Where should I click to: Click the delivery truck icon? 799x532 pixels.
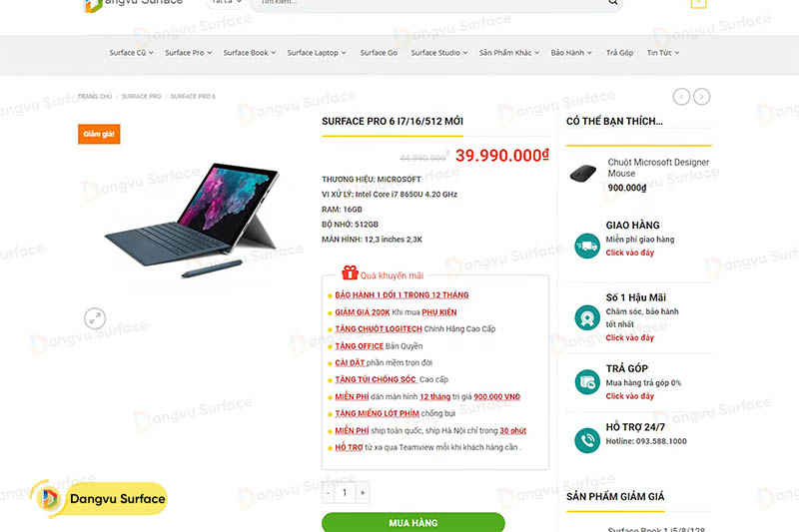587,246
